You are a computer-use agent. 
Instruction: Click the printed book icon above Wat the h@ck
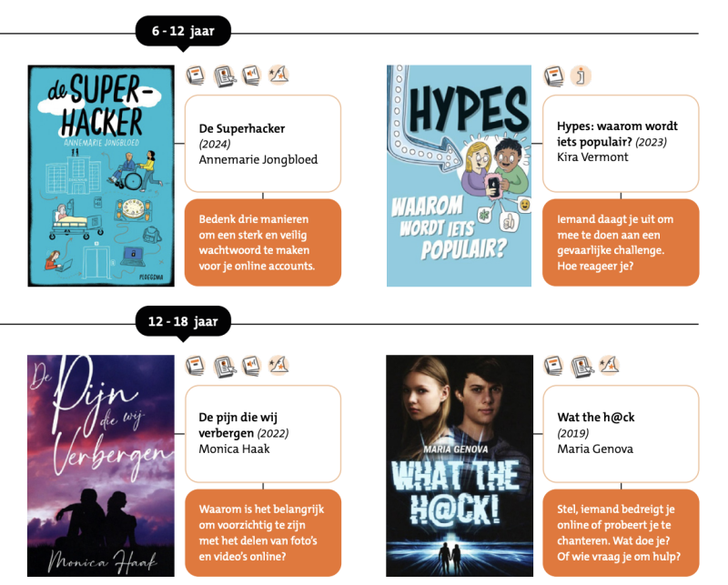pyautogui.click(x=554, y=366)
